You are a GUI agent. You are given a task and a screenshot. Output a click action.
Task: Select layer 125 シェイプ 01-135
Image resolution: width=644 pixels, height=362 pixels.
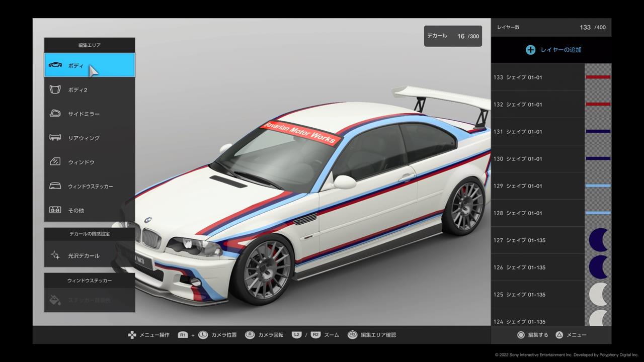click(x=551, y=295)
